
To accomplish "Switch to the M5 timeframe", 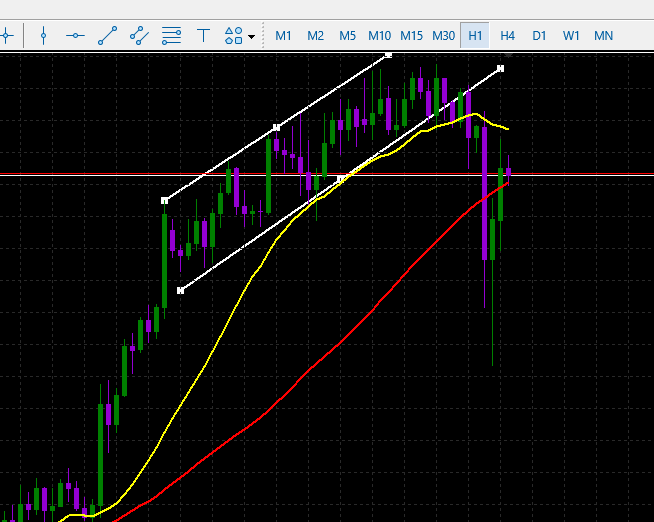I will [x=347, y=36].
